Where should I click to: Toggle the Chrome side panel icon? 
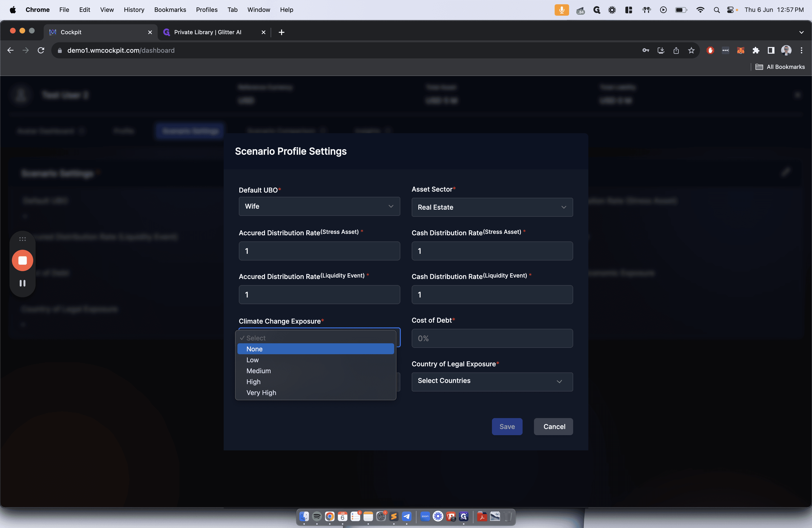pos(771,51)
